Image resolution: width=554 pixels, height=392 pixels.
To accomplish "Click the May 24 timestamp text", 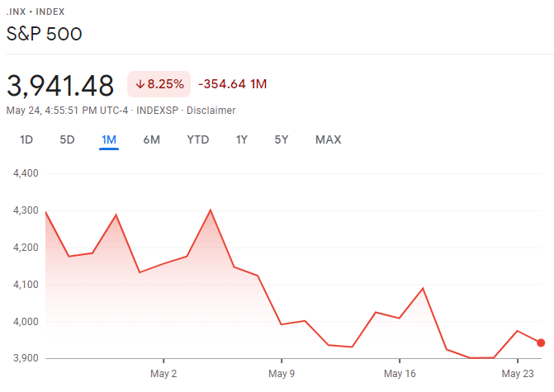I will tap(67, 111).
